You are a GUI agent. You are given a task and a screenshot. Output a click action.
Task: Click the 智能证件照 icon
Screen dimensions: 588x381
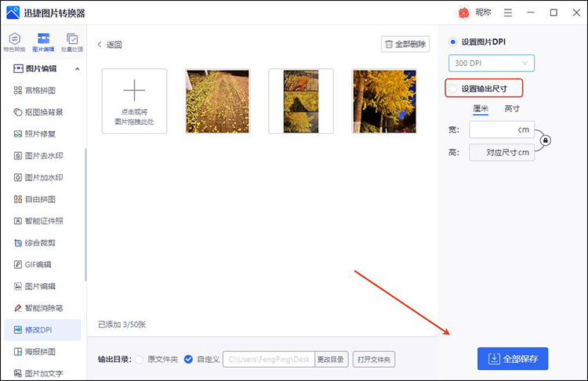[x=17, y=221]
